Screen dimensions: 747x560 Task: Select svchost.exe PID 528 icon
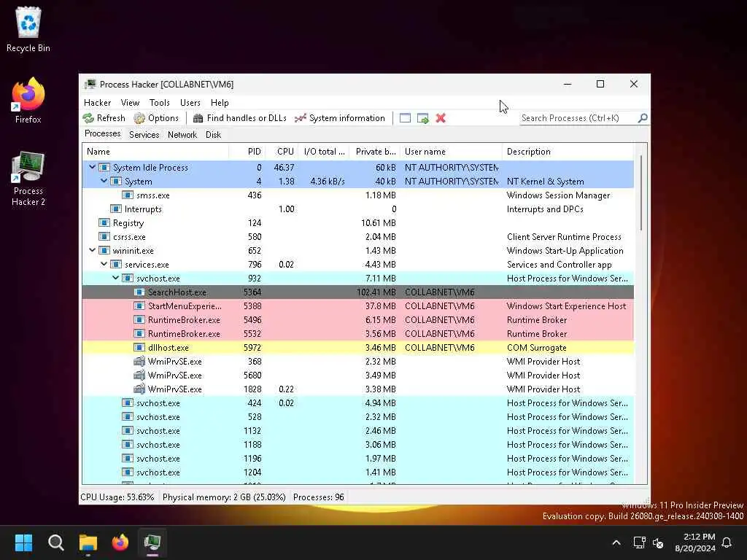128,416
